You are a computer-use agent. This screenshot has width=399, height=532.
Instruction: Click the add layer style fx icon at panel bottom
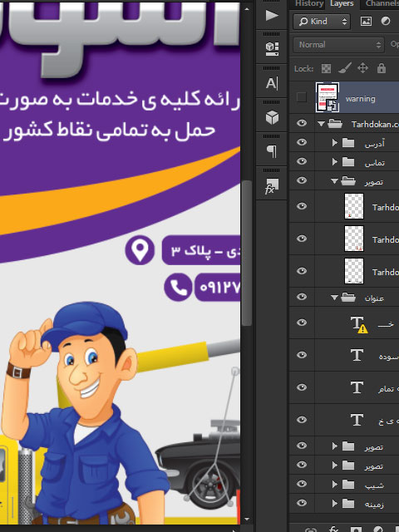(x=334, y=530)
